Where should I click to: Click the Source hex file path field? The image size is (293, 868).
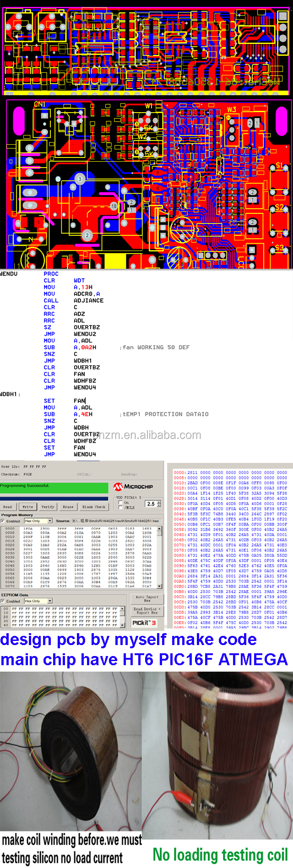coord(117,521)
